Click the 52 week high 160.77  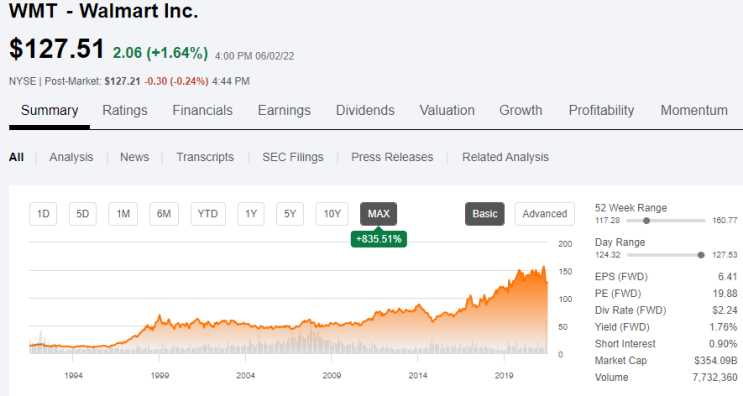(x=725, y=220)
